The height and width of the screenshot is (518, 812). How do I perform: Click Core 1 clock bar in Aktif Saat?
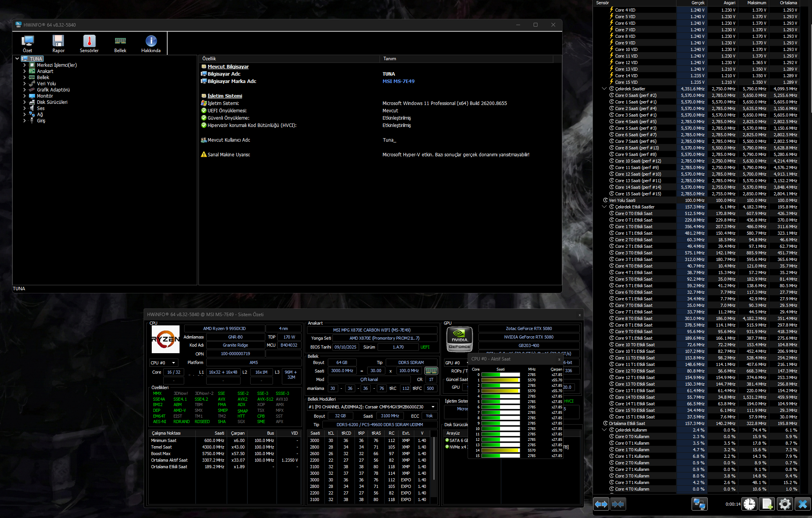[500, 380]
